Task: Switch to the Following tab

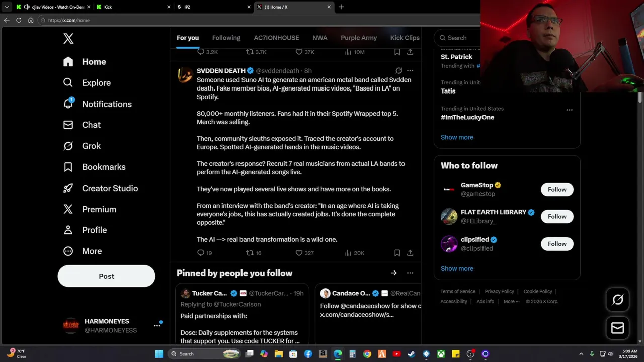Action: pos(226,38)
